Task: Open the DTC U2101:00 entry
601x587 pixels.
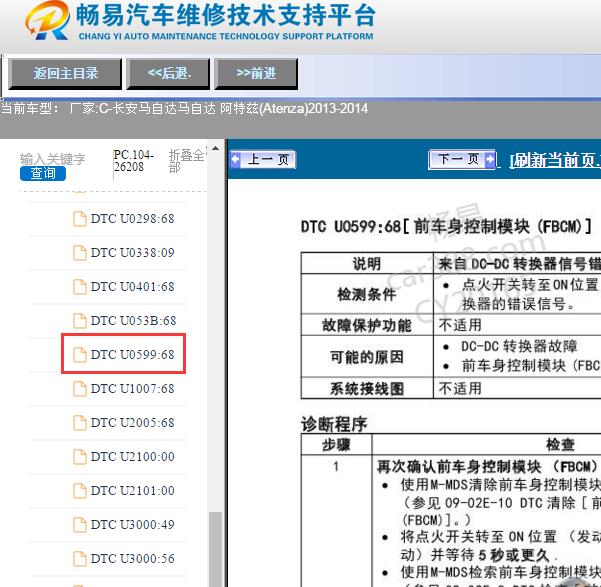Action: pos(132,491)
